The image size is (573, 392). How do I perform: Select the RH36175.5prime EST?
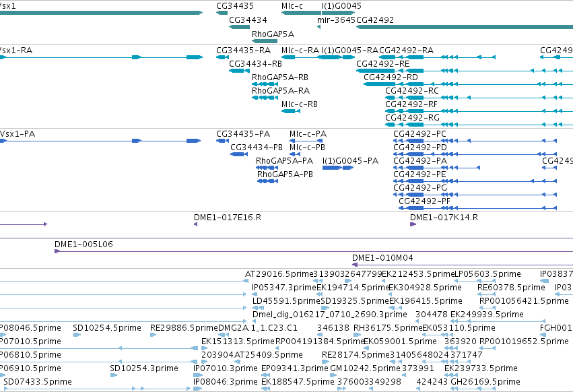coord(387,328)
